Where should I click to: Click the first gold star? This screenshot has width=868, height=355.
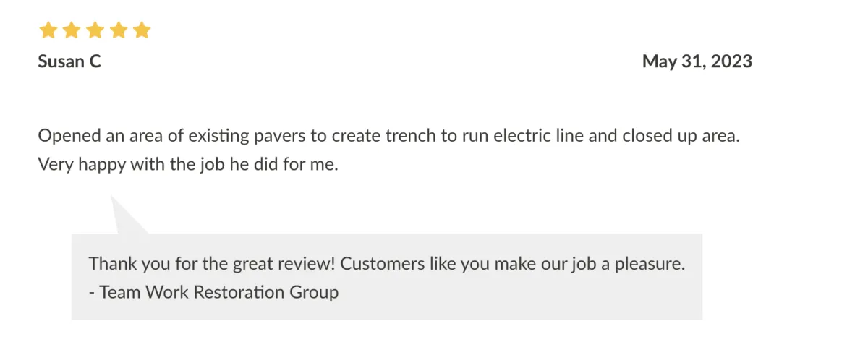[x=48, y=30]
